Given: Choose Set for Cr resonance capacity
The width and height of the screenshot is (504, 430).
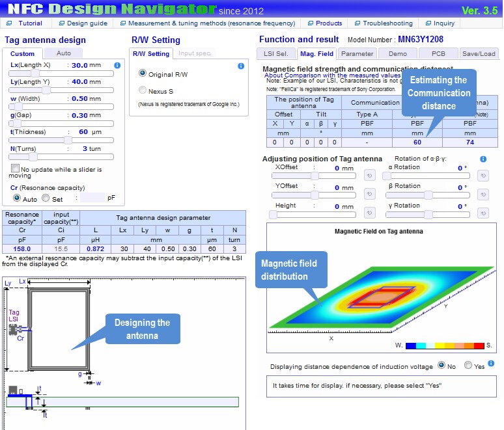Looking at the screenshot, I should click(x=46, y=198).
